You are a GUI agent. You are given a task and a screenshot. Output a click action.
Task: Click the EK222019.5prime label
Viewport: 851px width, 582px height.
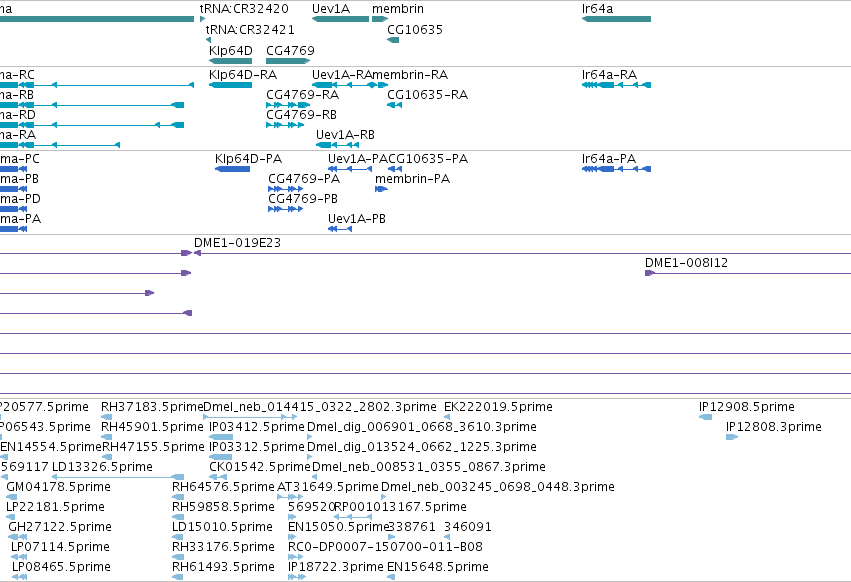tap(498, 407)
